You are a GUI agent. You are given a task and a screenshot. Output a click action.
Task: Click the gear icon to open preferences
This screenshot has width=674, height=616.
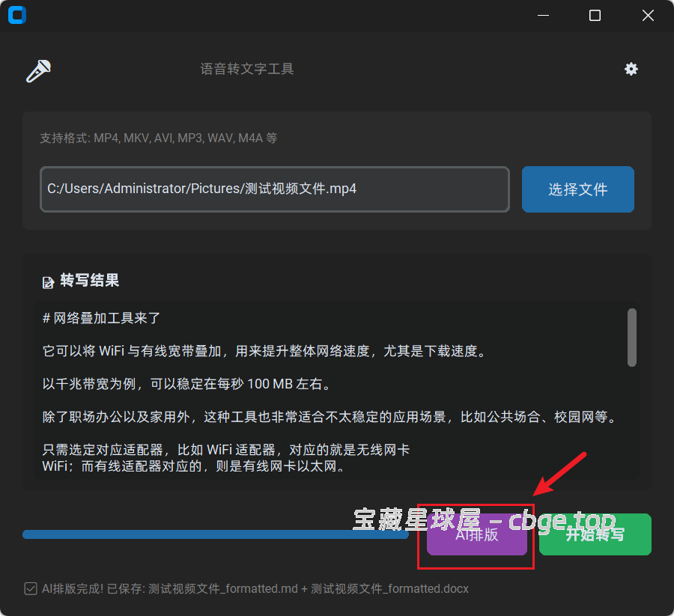(631, 69)
